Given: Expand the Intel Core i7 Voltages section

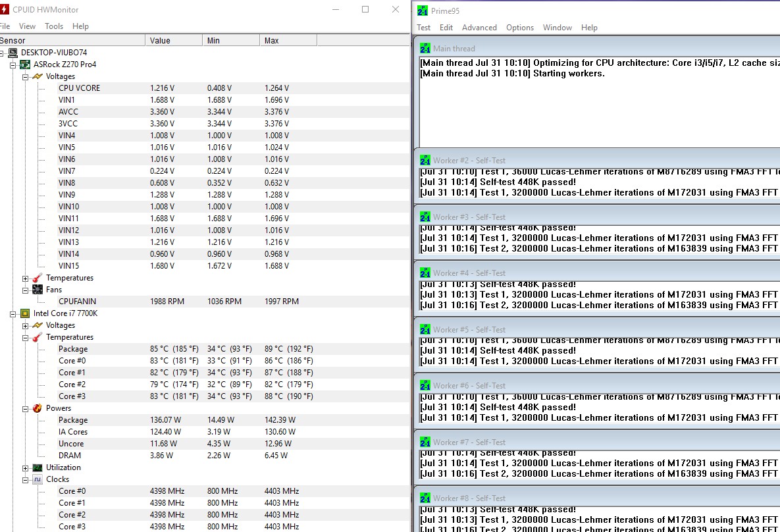Looking at the screenshot, I should click(26, 326).
